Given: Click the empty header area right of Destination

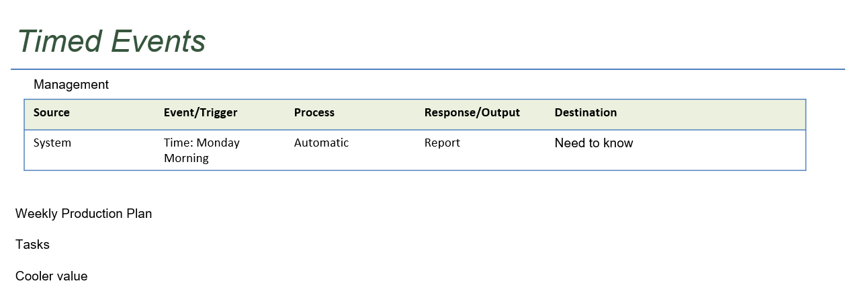Looking at the screenshot, I should click(711, 114).
